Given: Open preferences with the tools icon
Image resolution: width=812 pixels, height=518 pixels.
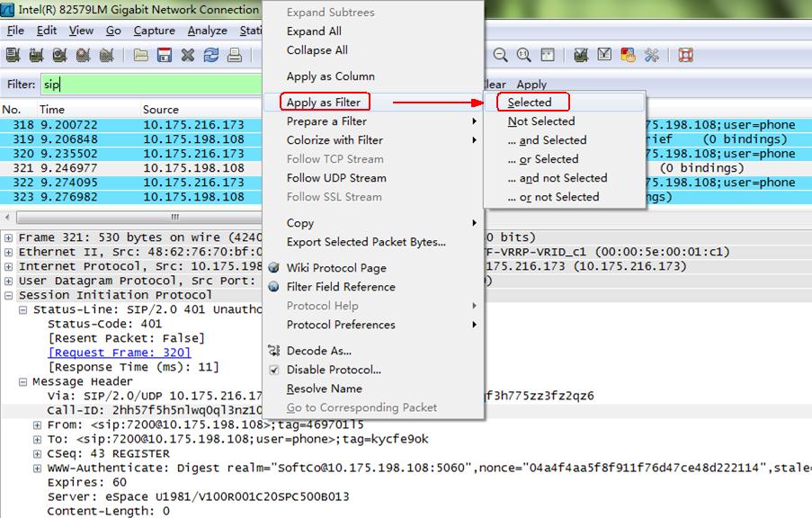Looking at the screenshot, I should coord(651,55).
